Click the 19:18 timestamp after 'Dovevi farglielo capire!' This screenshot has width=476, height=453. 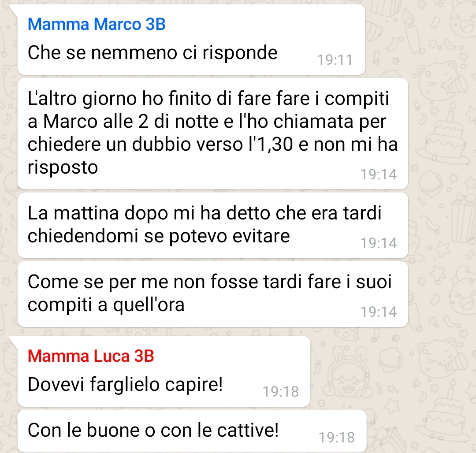(x=280, y=391)
